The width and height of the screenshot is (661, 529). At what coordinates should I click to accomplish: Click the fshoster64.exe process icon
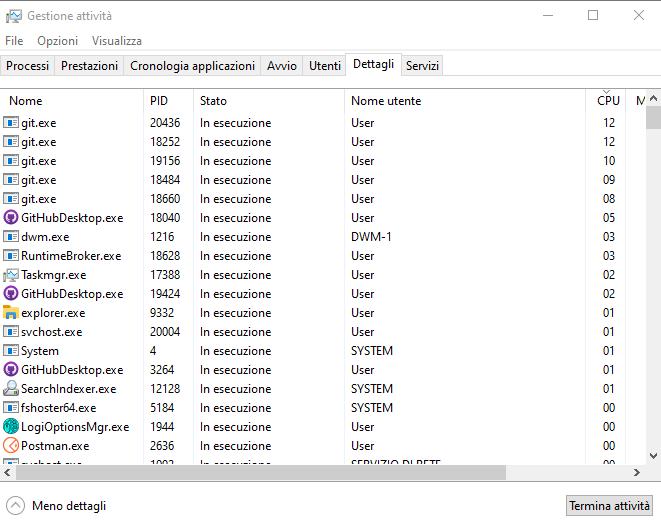point(11,408)
